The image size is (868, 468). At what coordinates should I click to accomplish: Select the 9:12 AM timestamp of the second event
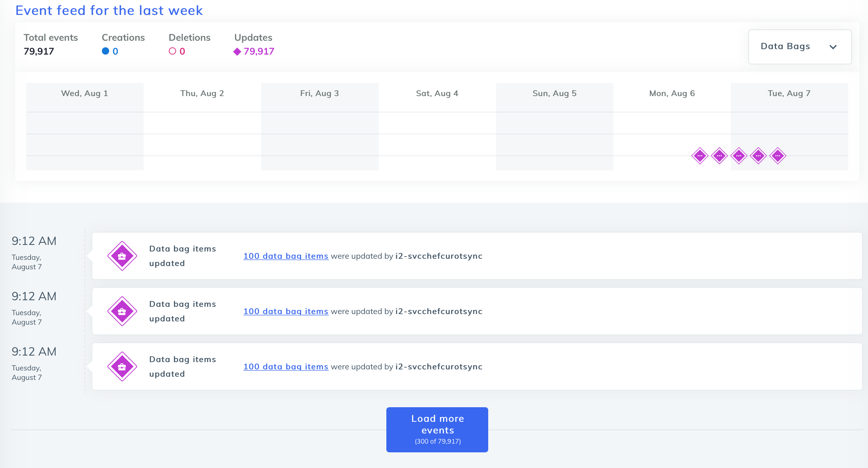click(x=34, y=296)
